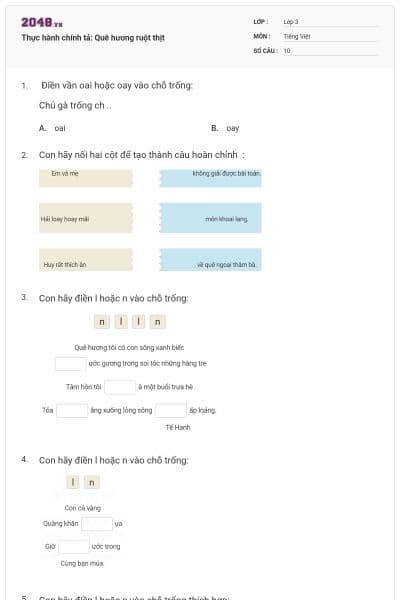
Task: Click the blank after 'Tỏa'
Action: point(72,410)
